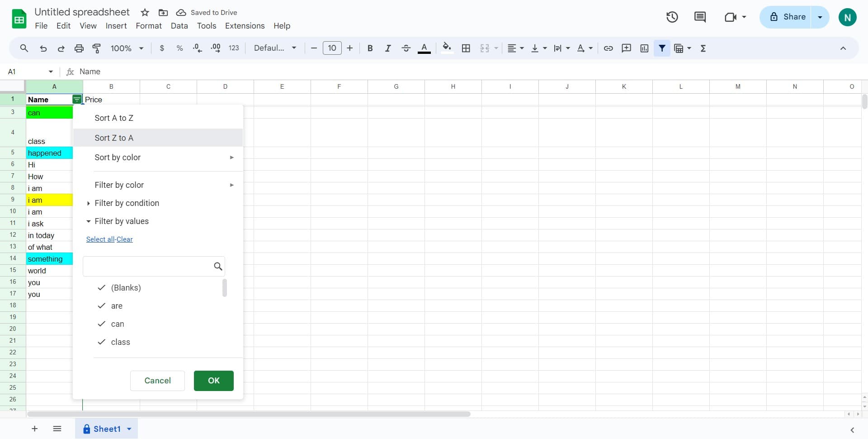Uncheck the (Blanks) filter value
The height and width of the screenshot is (439, 868).
pyautogui.click(x=102, y=288)
